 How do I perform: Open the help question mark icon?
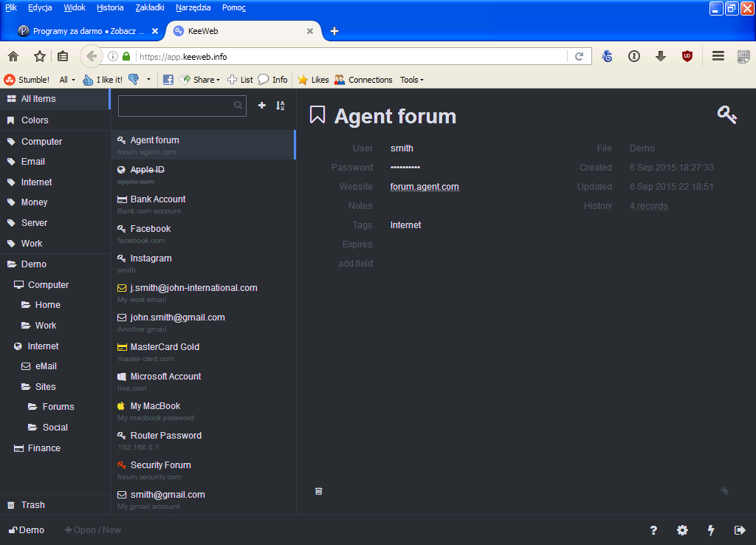[653, 530]
